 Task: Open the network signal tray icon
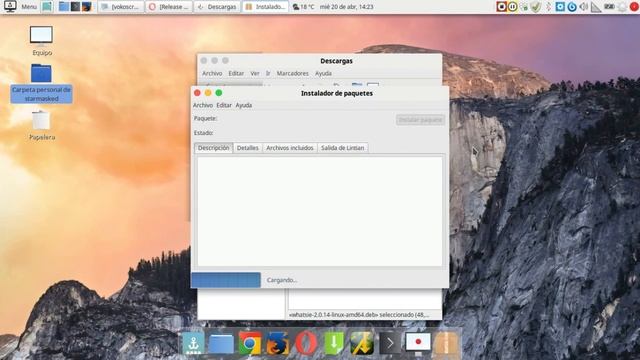[x=596, y=7]
